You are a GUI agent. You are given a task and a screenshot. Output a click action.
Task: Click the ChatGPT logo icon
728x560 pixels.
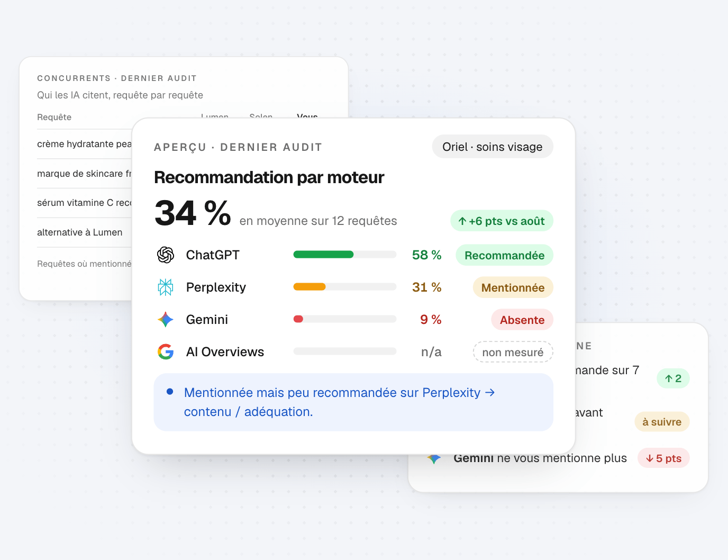pos(166,255)
